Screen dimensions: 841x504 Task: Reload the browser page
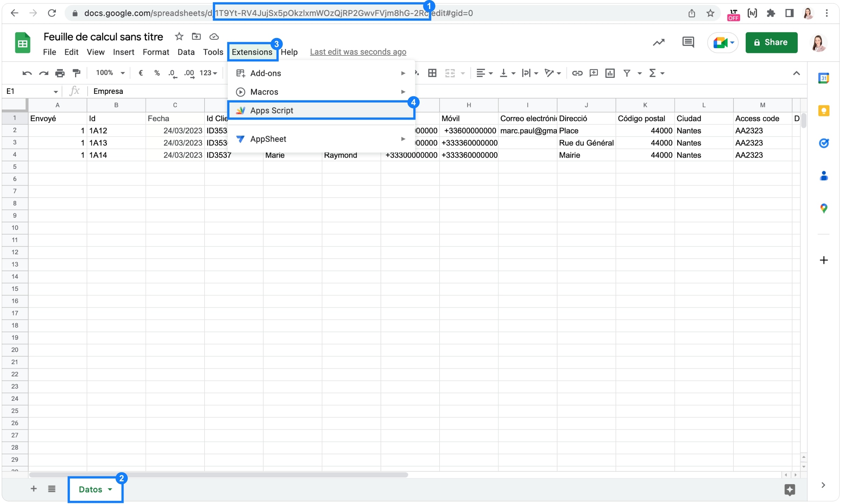[52, 13]
